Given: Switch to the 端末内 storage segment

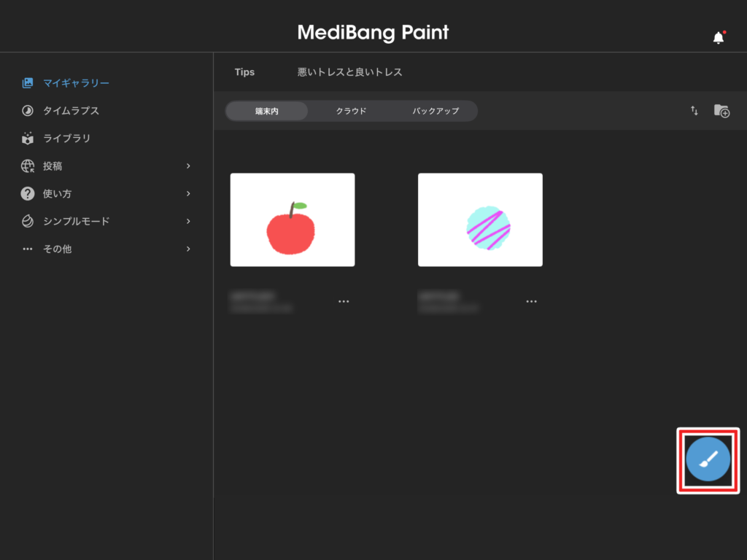Looking at the screenshot, I should click(267, 111).
